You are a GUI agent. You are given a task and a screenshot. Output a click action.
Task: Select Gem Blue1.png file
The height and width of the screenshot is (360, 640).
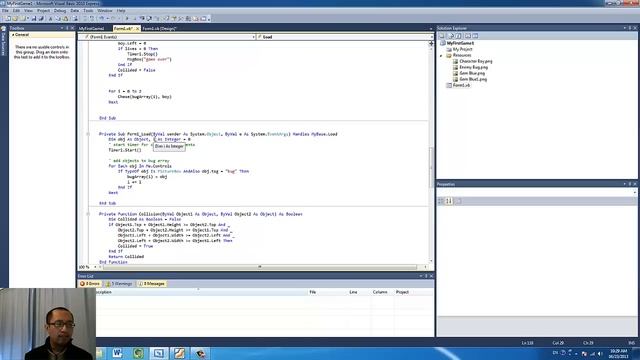(x=473, y=79)
